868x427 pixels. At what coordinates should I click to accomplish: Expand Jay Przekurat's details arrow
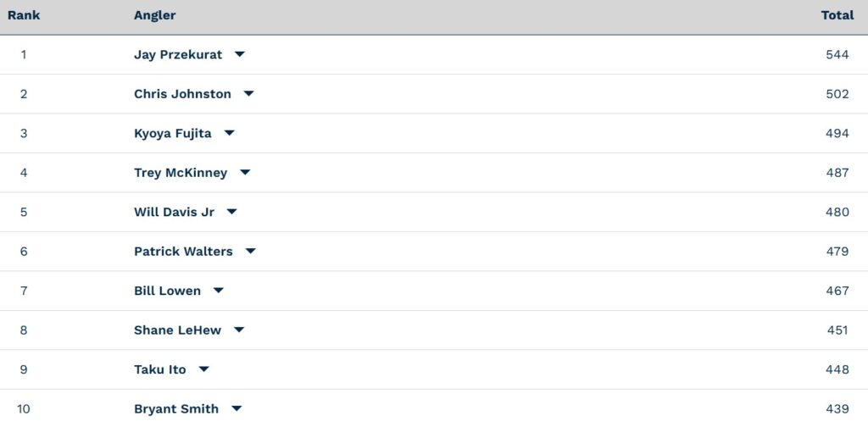pos(239,54)
